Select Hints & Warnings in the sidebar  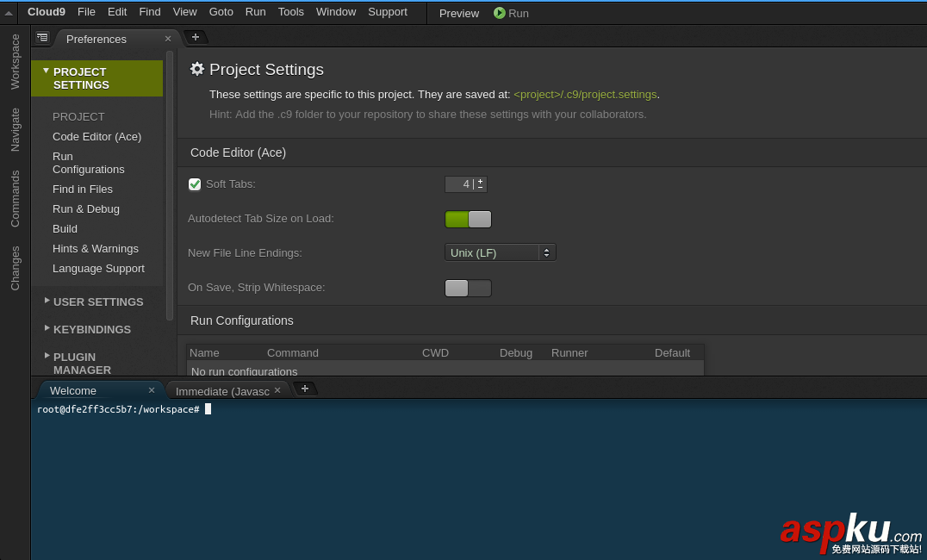tap(96, 248)
